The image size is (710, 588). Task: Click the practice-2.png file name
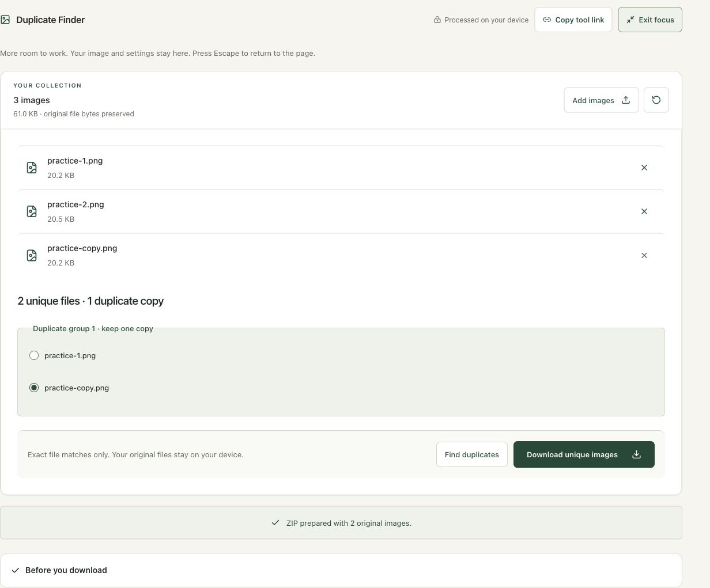(x=75, y=204)
